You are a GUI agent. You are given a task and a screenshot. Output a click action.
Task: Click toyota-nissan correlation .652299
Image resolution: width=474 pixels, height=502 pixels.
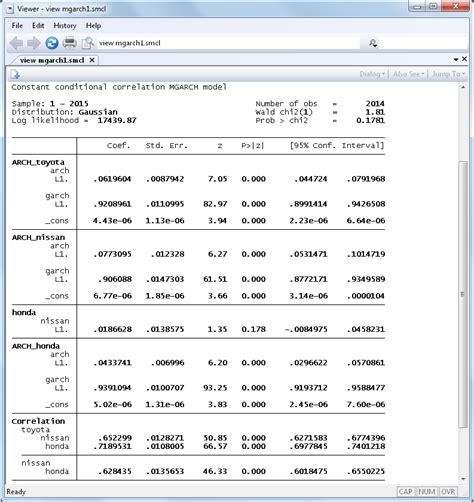point(115,438)
